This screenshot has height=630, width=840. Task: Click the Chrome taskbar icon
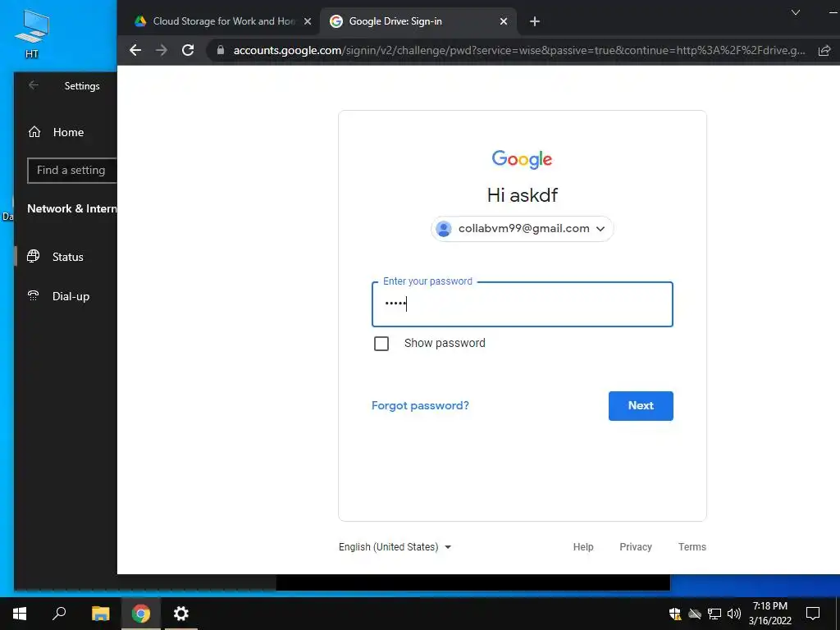click(141, 614)
